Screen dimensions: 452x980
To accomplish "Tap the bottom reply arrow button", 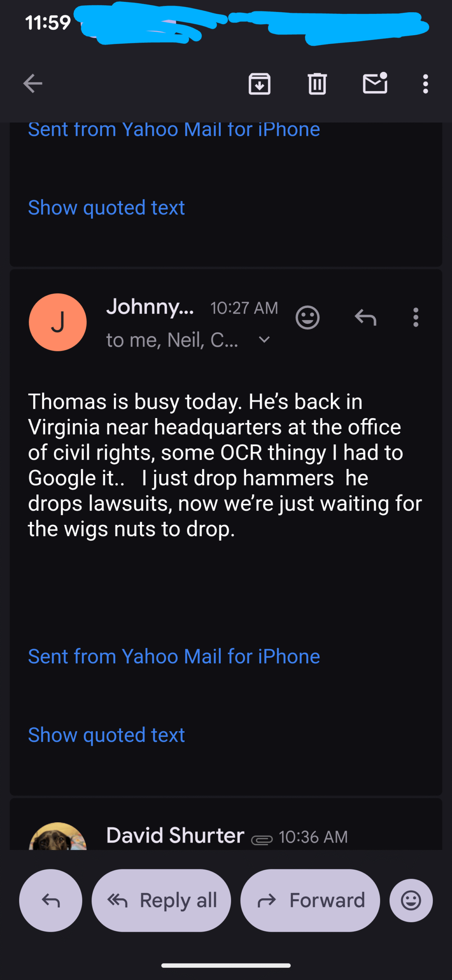I will (x=50, y=900).
